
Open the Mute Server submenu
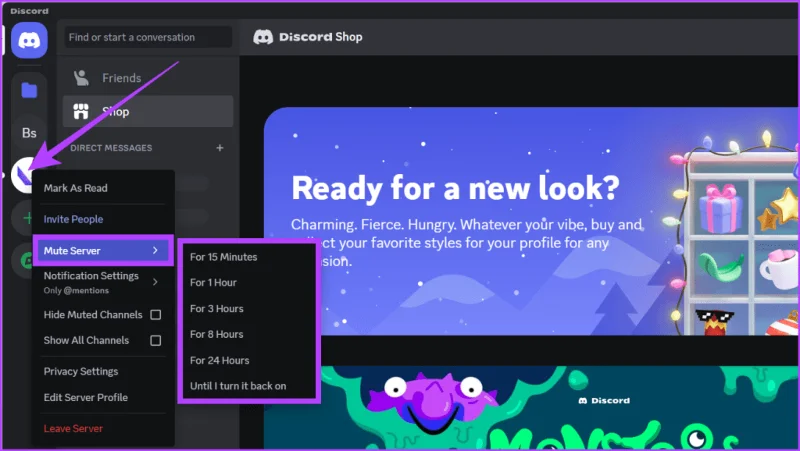point(103,250)
